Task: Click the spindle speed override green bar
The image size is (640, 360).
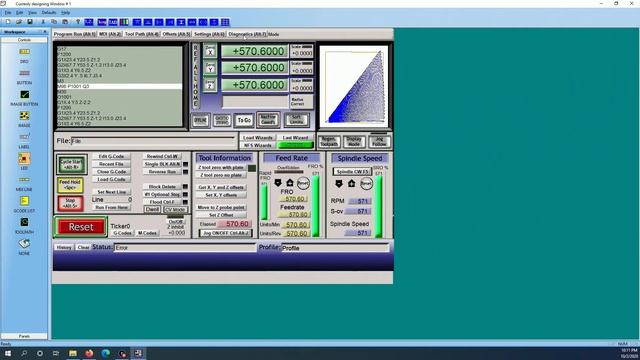Action: pos(379,206)
